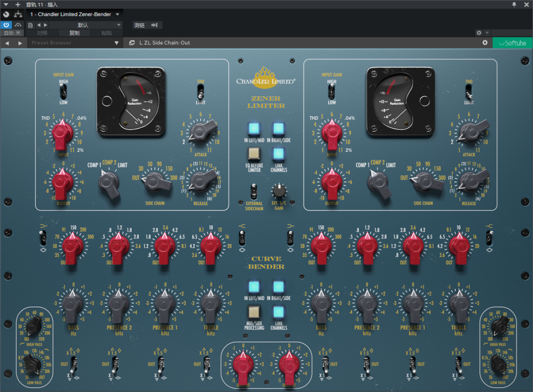Click Softube previous preset arrow

pyautogui.click(x=7, y=43)
